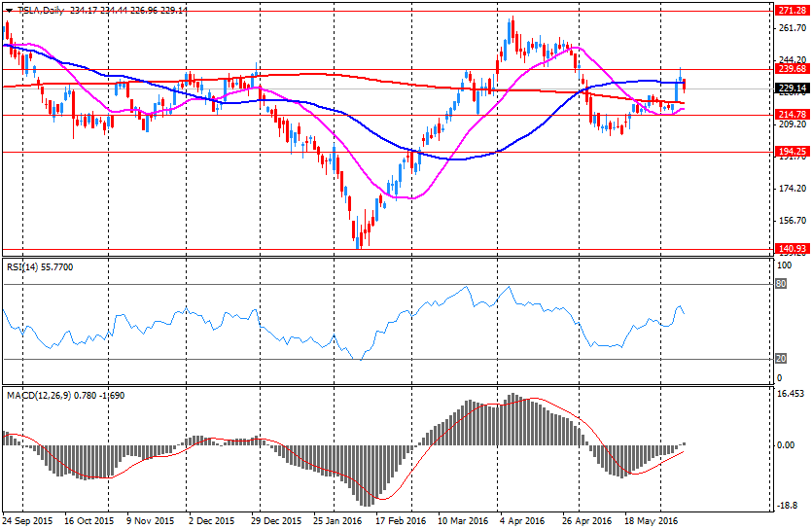Click the TSLA,Daily chart title text

tap(41, 11)
